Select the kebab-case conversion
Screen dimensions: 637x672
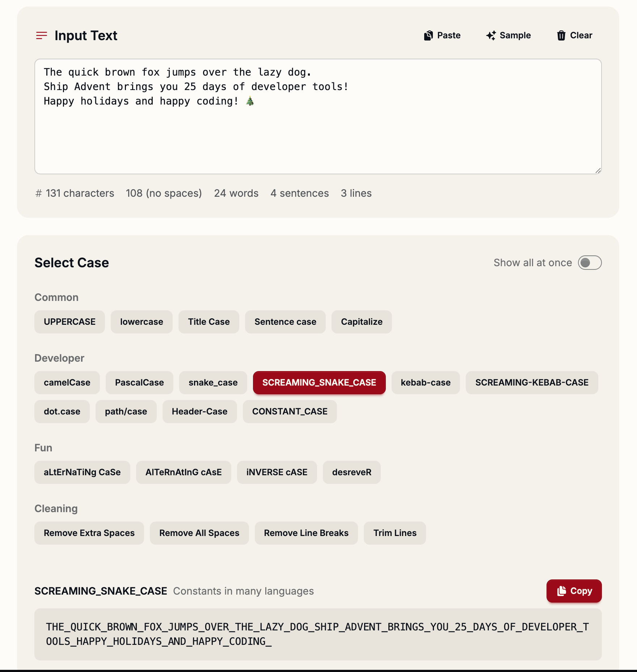pyautogui.click(x=426, y=382)
